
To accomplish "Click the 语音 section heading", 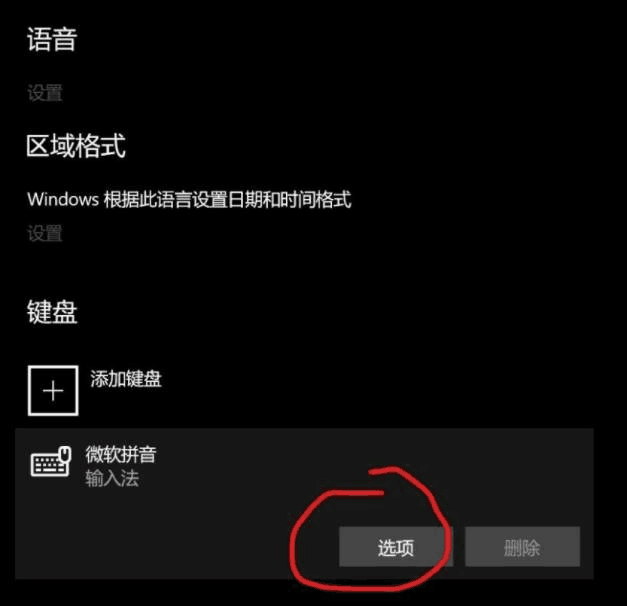I will point(52,40).
